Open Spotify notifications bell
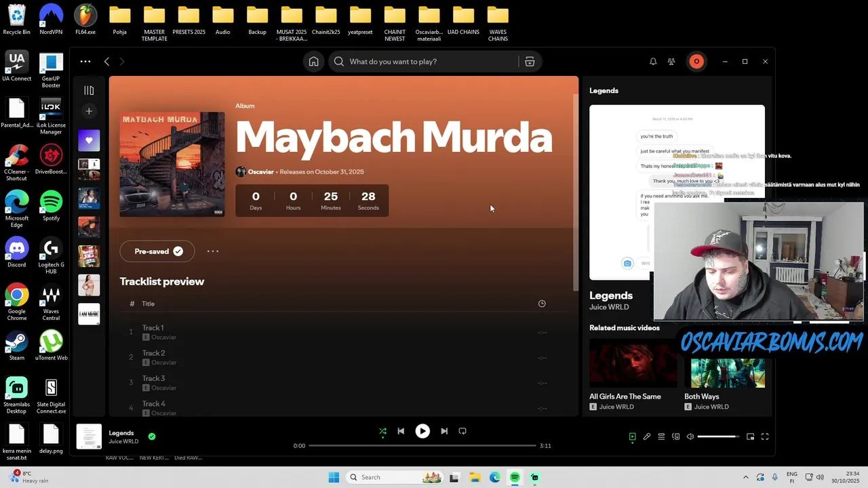 (653, 62)
